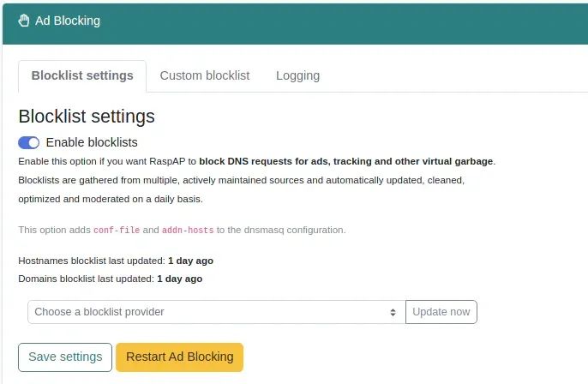Switch to the Blocklist settings tab

(82, 75)
